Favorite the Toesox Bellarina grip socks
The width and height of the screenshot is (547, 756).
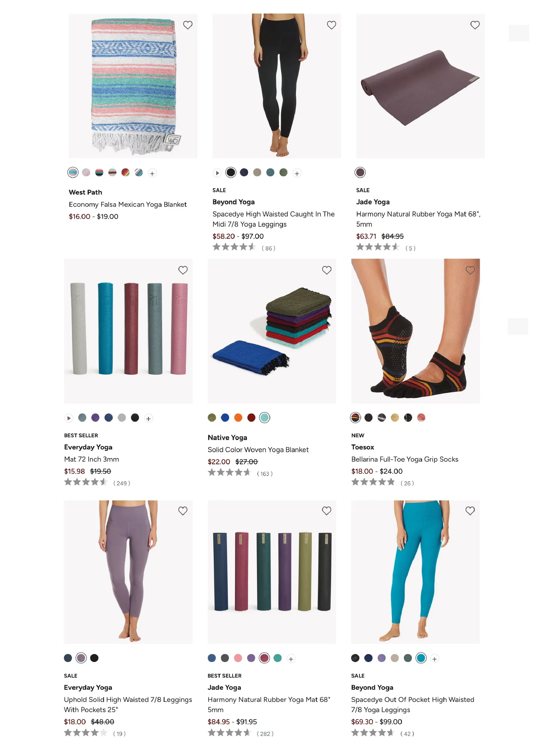click(470, 270)
